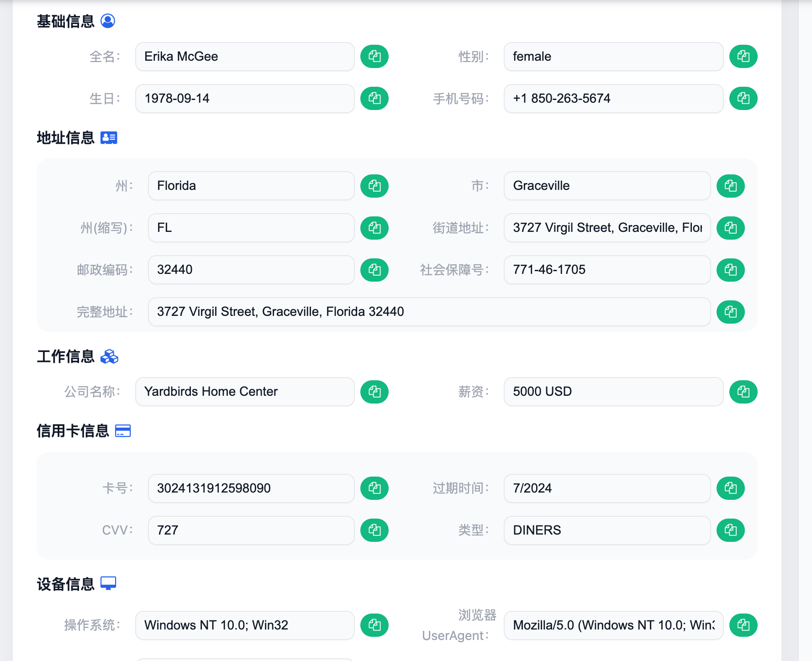Screen dimensions: 812x661
Task: Copy the browser UserAgent string
Action: (x=743, y=625)
